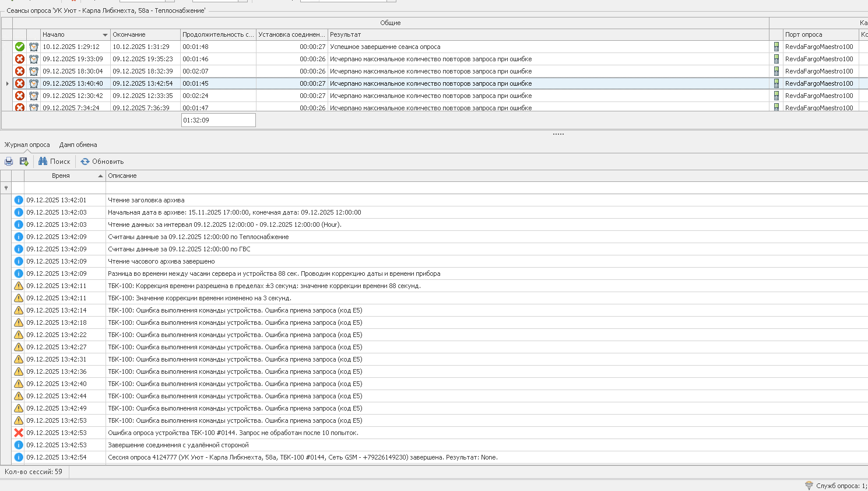Select the Журнал опроса tab

point(27,145)
